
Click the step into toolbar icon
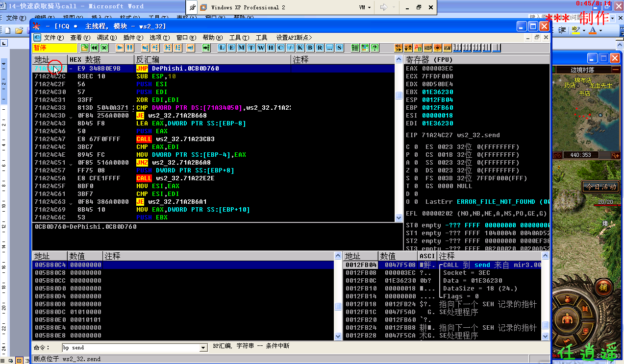point(145,48)
